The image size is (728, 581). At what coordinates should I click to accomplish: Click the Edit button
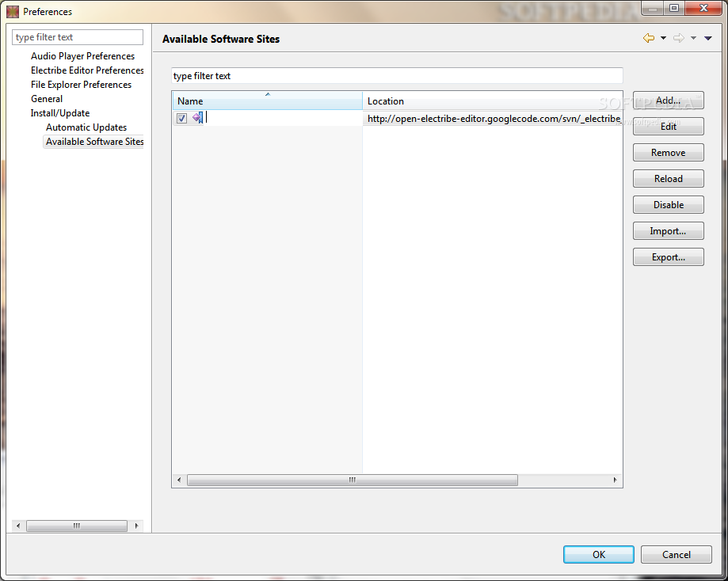pos(668,126)
